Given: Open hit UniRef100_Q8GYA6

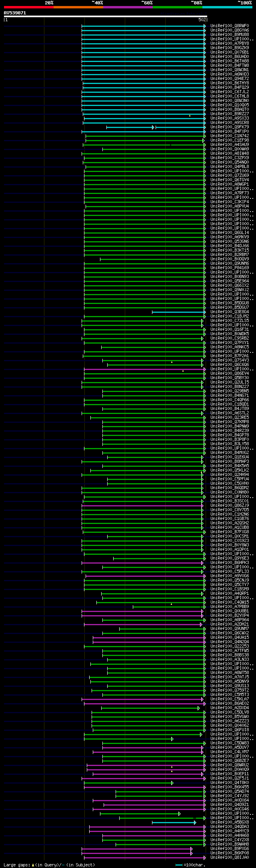Looking at the screenshot, I should coord(230,30).
